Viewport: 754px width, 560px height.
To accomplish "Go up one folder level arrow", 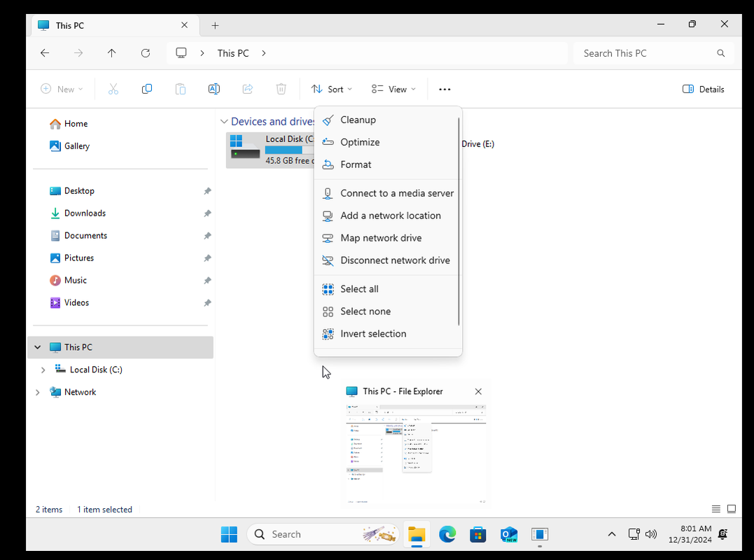I will (x=111, y=53).
